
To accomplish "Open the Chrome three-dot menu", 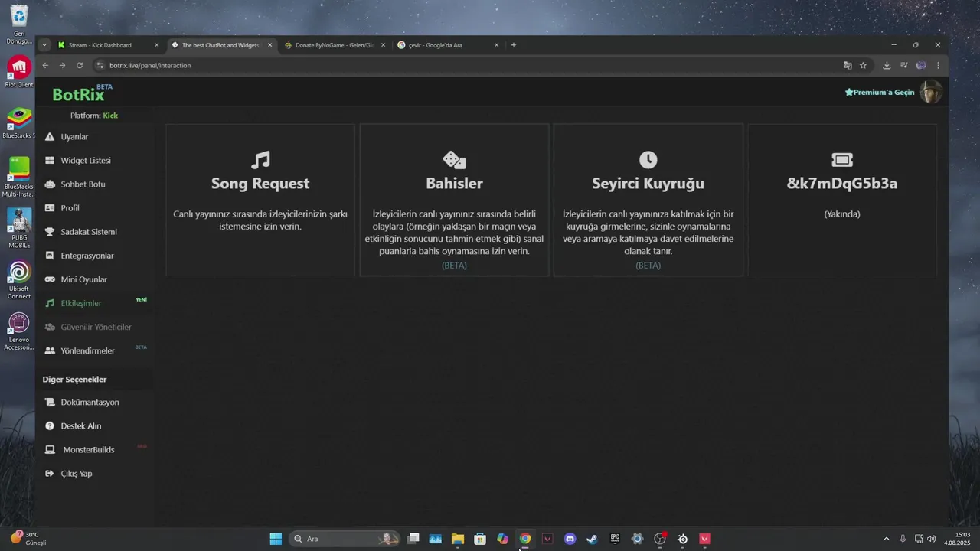I will [938, 66].
